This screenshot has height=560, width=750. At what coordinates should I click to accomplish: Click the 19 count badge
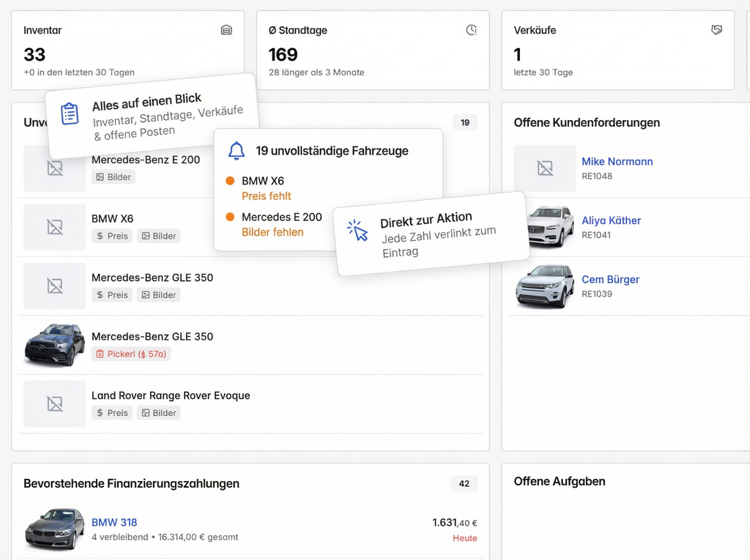pos(464,122)
